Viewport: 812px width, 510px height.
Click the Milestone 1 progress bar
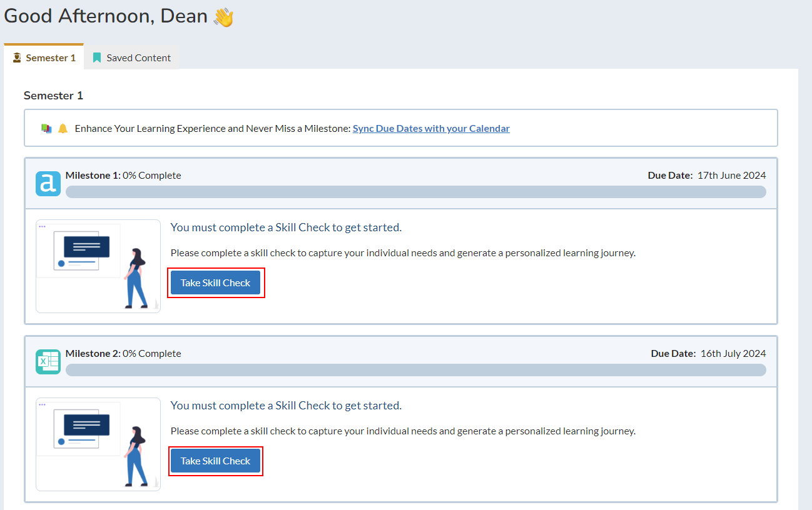(x=415, y=192)
